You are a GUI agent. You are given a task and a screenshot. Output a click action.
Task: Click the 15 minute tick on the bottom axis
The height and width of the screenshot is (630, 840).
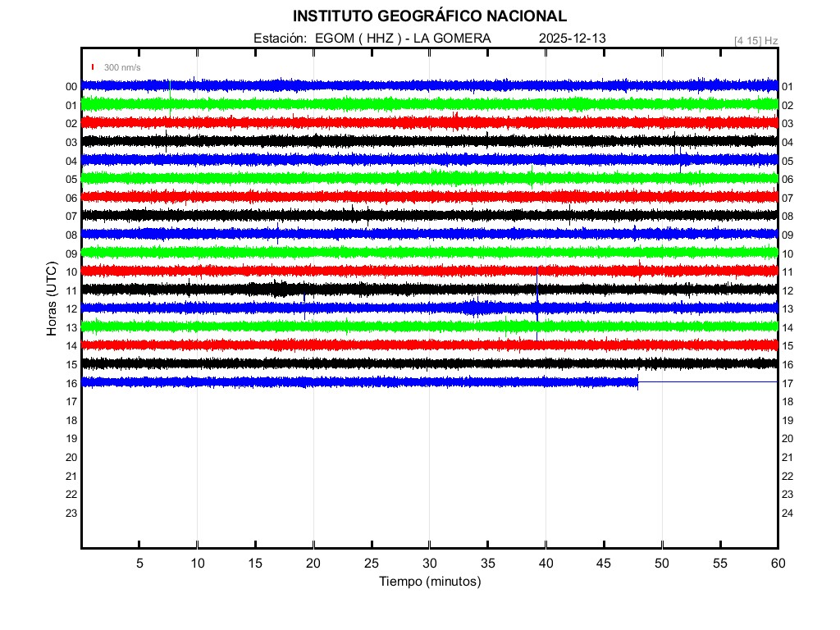(255, 563)
